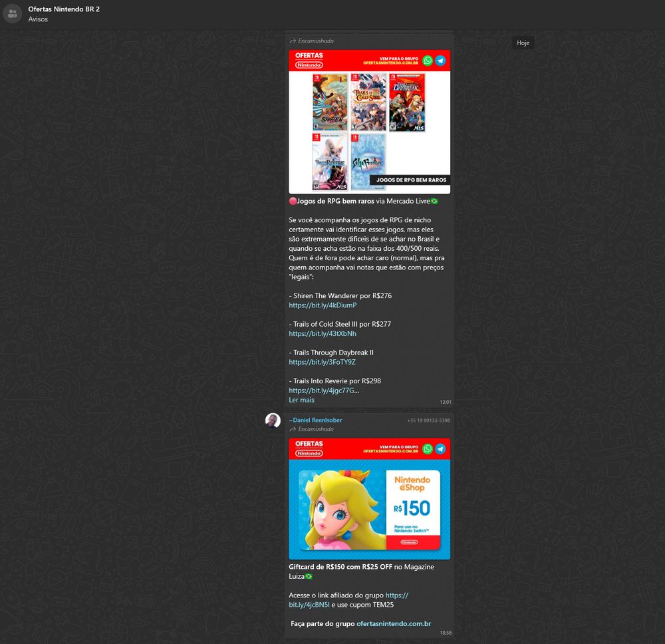The height and width of the screenshot is (644, 665).
Task: Expand the message with 'Ler mais'
Action: coord(301,400)
